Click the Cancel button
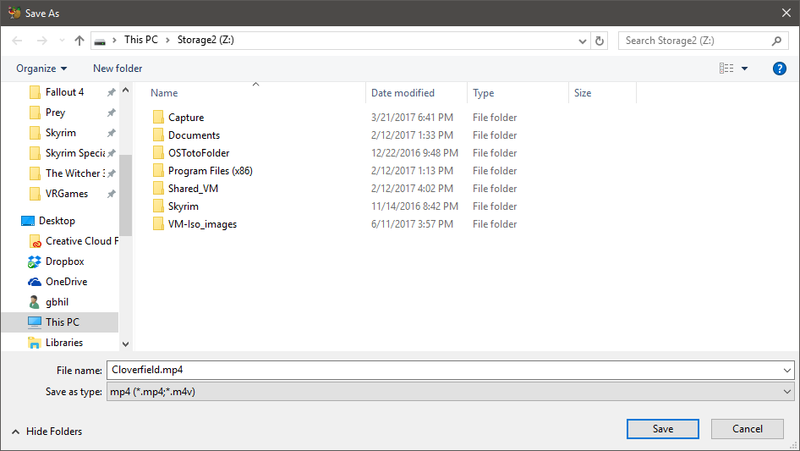This screenshot has width=800, height=451. click(x=747, y=429)
